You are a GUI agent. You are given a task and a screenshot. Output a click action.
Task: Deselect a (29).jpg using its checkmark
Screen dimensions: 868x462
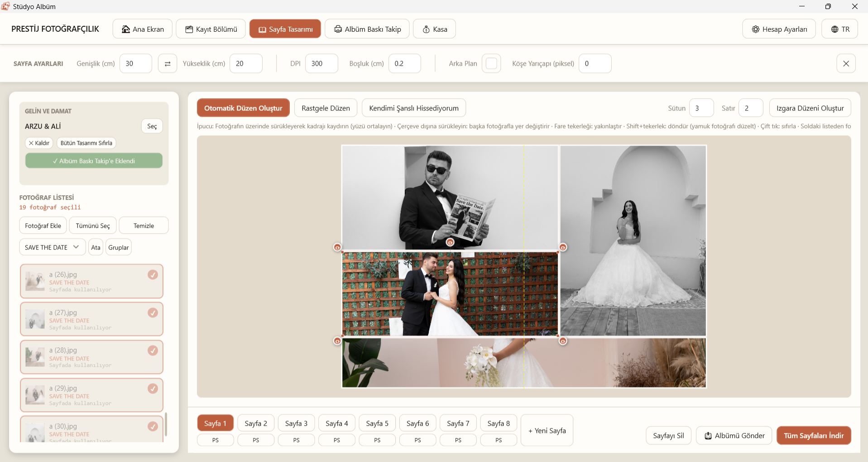coord(153,389)
